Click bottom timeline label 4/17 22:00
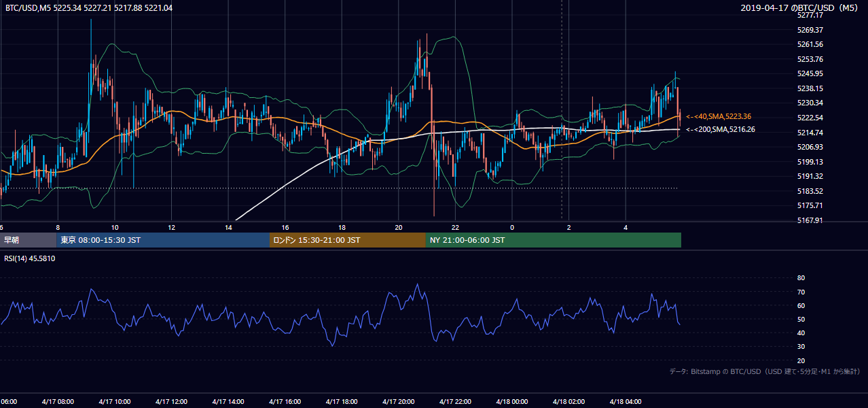 click(455, 402)
